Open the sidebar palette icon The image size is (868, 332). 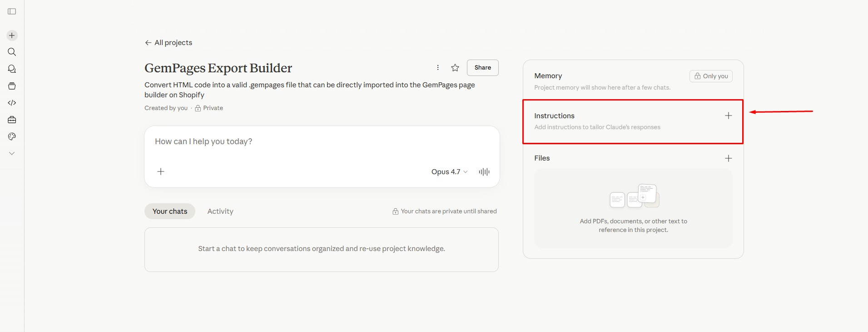pyautogui.click(x=12, y=136)
